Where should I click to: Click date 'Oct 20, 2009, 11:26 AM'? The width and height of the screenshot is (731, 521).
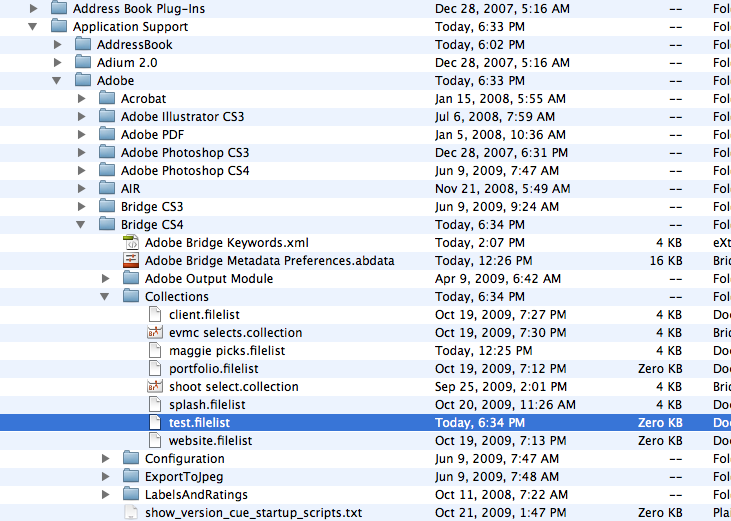click(505, 405)
